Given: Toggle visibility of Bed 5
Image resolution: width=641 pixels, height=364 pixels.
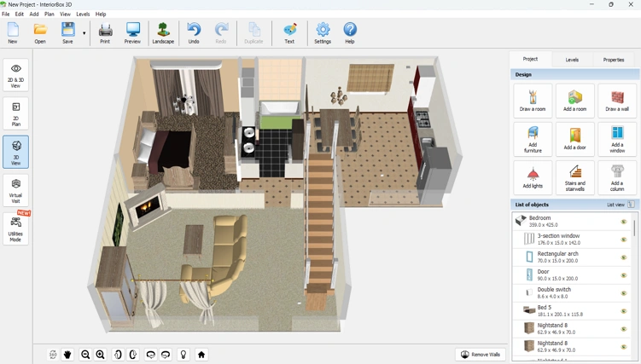Looking at the screenshot, I should click(x=624, y=311).
